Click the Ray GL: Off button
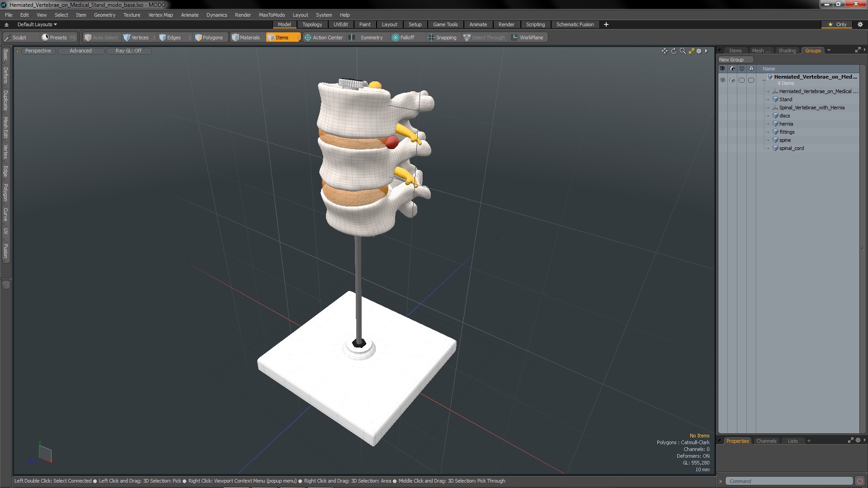868x488 pixels. click(128, 51)
